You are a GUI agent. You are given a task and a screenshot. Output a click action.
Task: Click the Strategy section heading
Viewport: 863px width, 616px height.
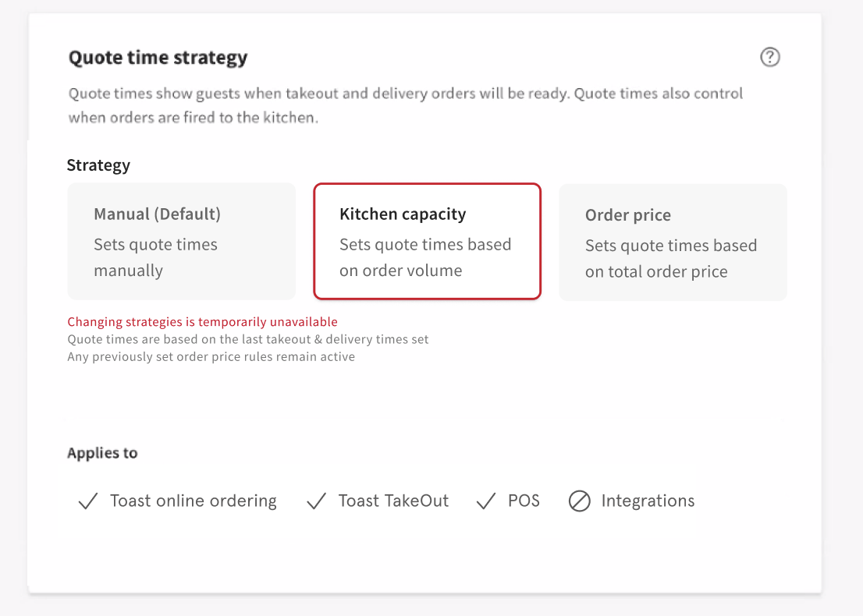click(x=98, y=165)
